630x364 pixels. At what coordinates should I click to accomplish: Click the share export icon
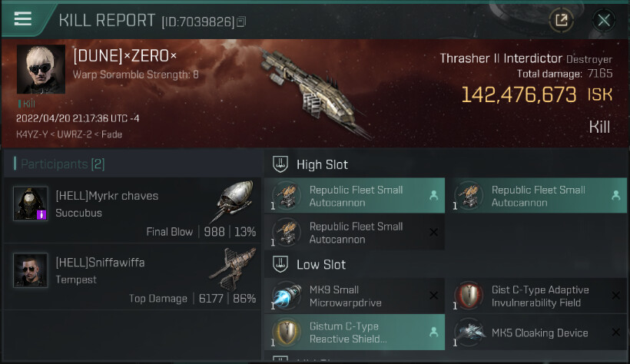click(562, 20)
